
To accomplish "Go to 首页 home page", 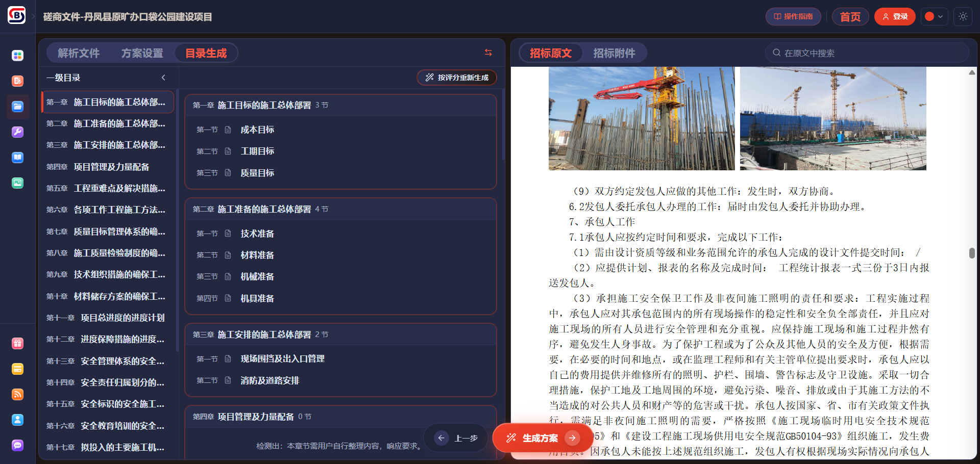I will [850, 16].
